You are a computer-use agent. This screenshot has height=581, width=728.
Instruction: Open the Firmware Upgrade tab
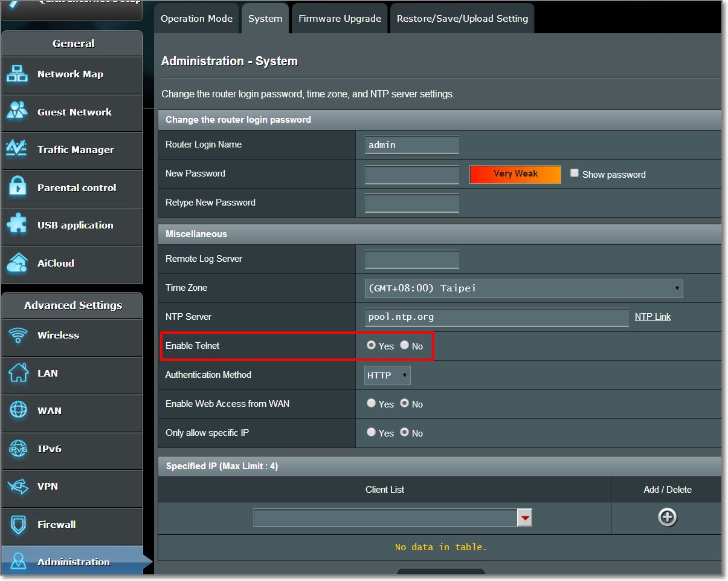(x=340, y=19)
